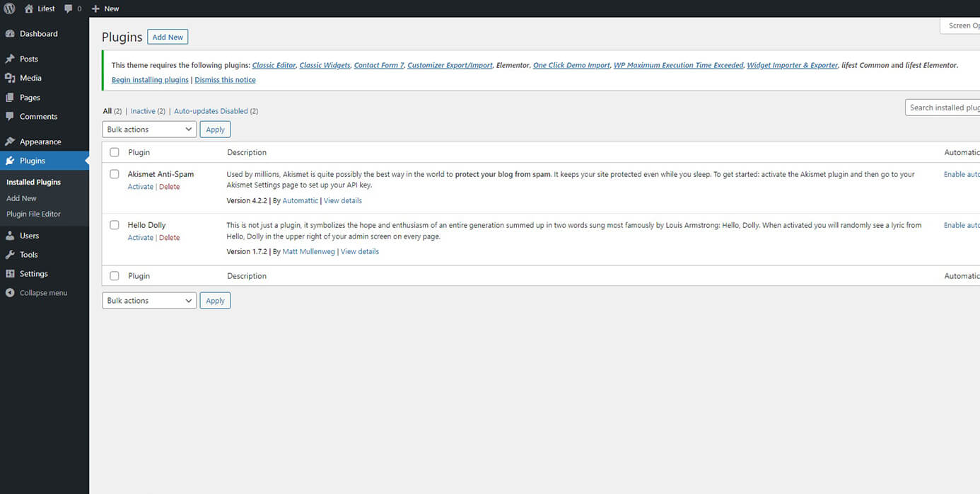Click the Posts pushpin icon

click(x=10, y=59)
